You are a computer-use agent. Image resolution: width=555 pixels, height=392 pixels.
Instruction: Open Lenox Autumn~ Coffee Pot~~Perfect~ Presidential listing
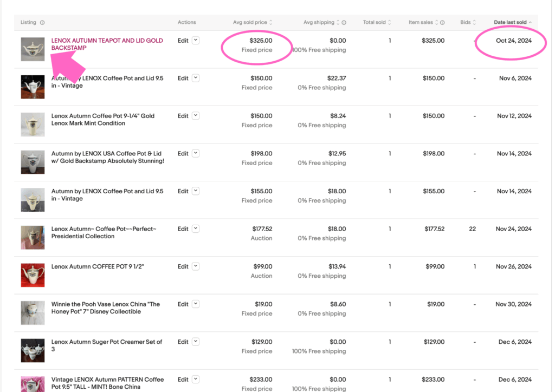[x=104, y=233]
